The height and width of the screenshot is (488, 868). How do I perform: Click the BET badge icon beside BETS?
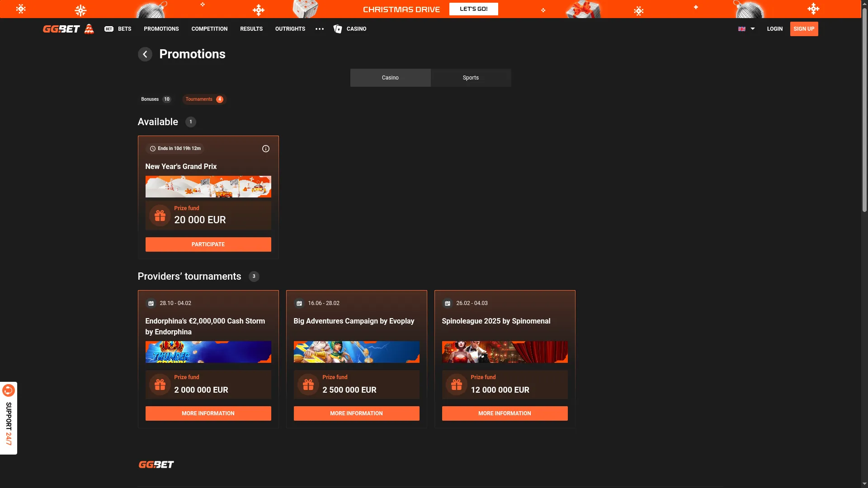[109, 29]
